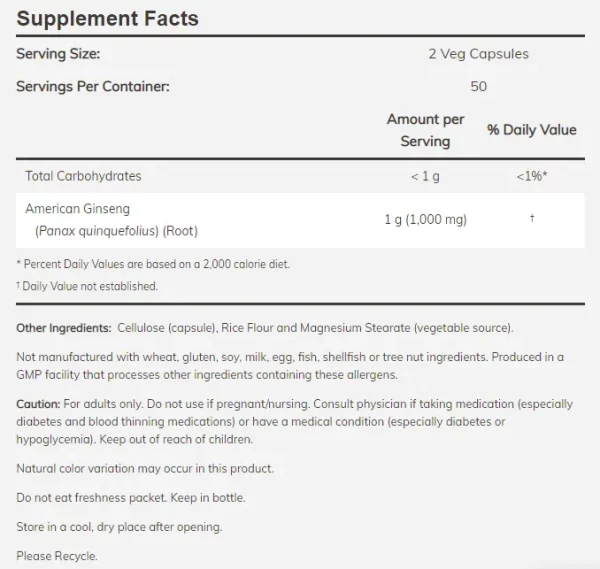Click the Other Ingredients bold label
The height and width of the screenshot is (569, 600).
(64, 328)
